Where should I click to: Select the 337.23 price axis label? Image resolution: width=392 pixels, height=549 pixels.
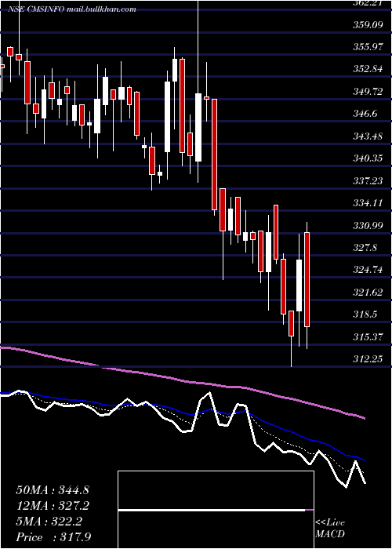pyautogui.click(x=368, y=180)
